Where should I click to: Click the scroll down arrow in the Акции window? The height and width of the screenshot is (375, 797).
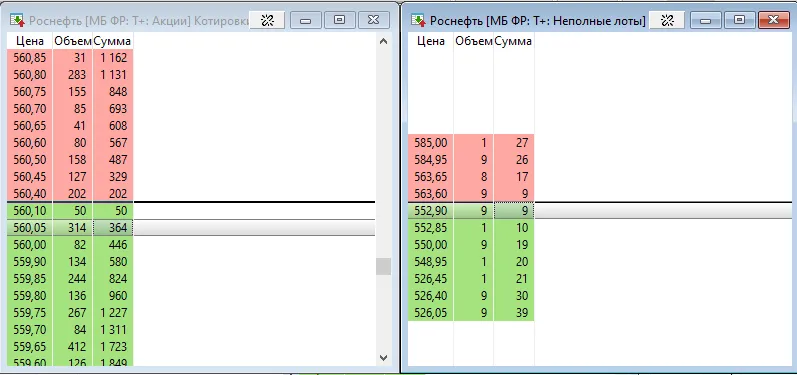coord(383,358)
